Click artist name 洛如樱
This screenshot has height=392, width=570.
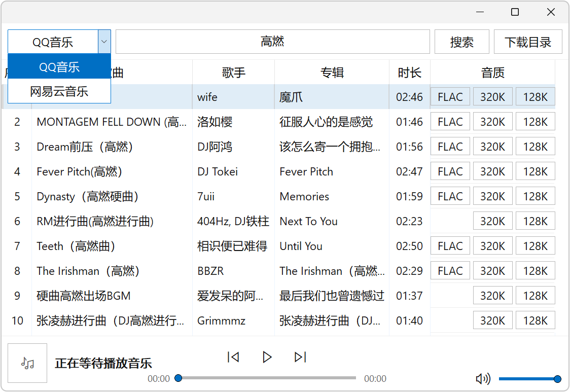pos(215,122)
